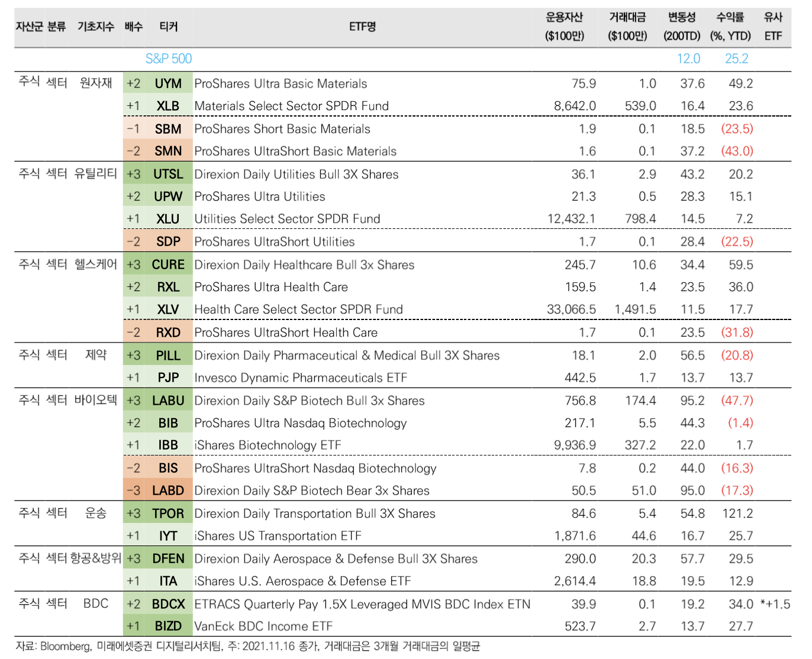Select 'iShares Biotechnology ETF' name
This screenshot has width=812, height=659.
268,445
